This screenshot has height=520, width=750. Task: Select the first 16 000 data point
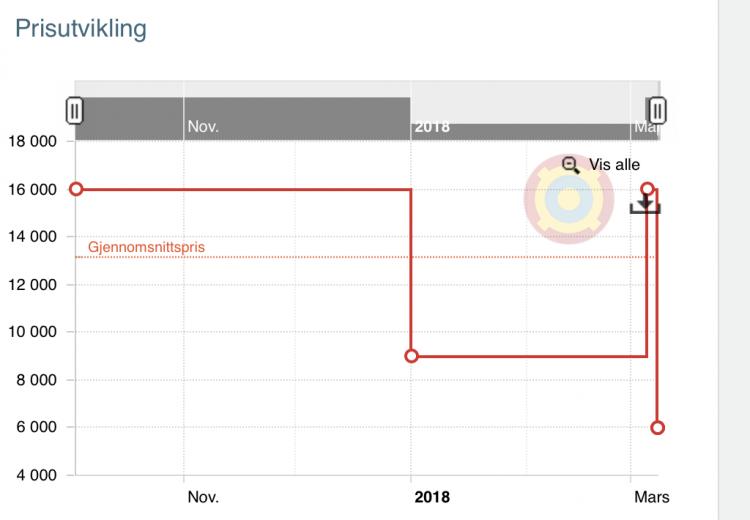click(76, 189)
